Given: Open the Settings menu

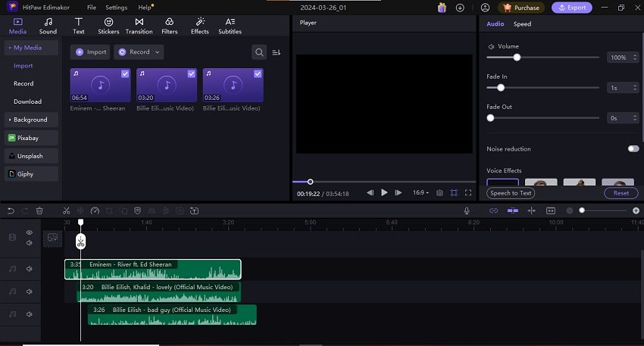Looking at the screenshot, I should [116, 8].
